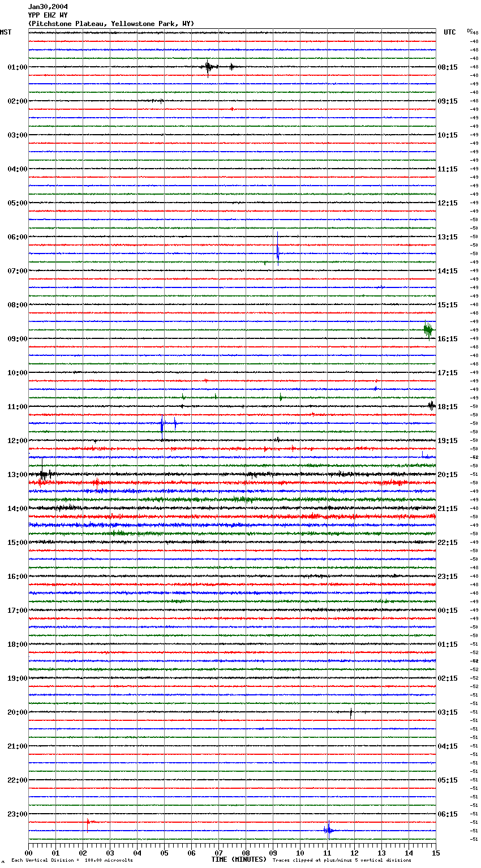This screenshot has width=481, height=868.
Task: Click the MST column header
Action: (x=6, y=32)
